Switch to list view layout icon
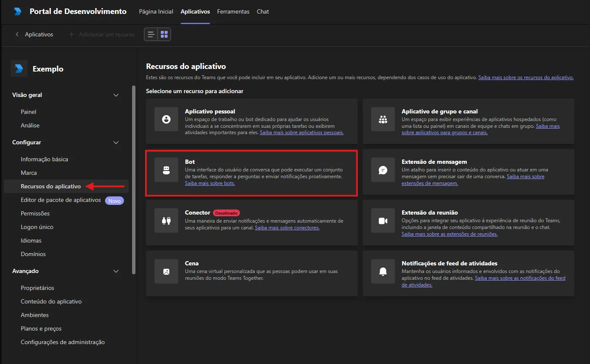590x364 pixels. [x=151, y=34]
